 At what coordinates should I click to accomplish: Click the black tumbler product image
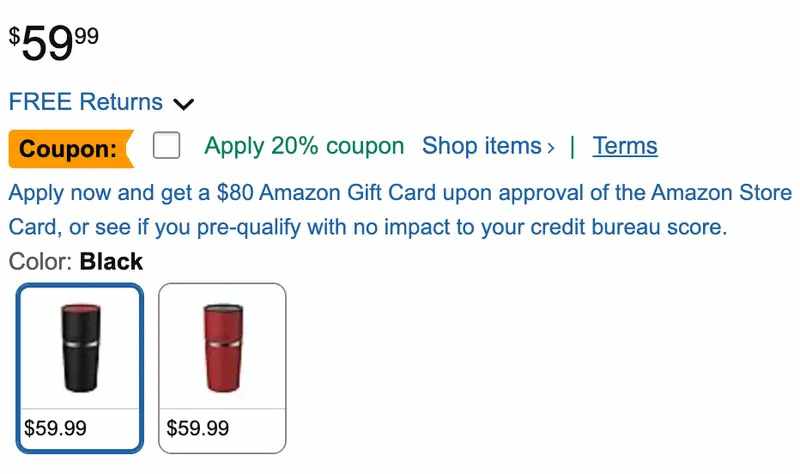coord(79,346)
